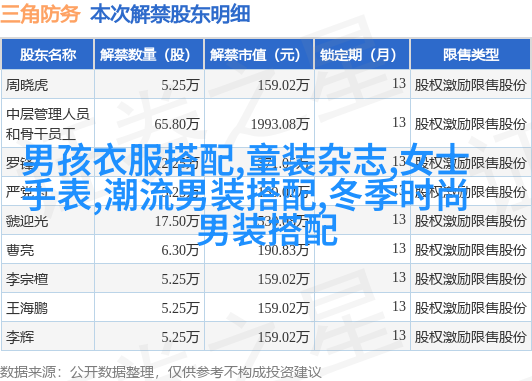Select the 锁定期(月) column header
Screen dimensions: 532x381
coord(362,55)
